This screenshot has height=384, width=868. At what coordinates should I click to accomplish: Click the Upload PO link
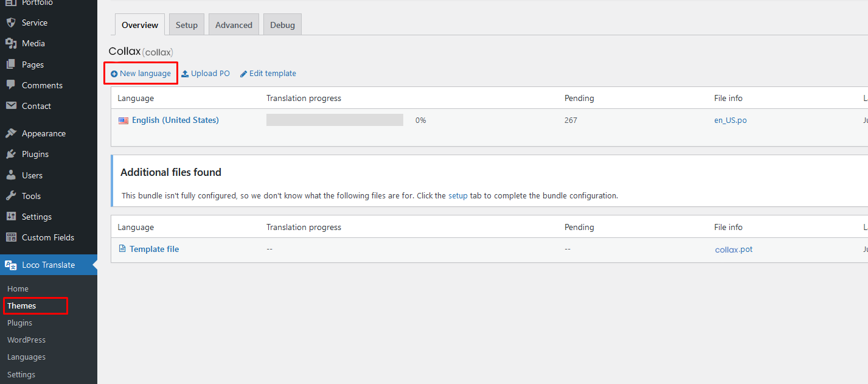coord(206,74)
